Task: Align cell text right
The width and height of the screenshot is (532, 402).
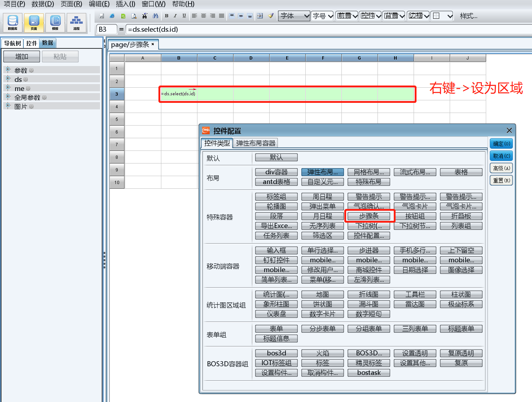Action: 213,16
